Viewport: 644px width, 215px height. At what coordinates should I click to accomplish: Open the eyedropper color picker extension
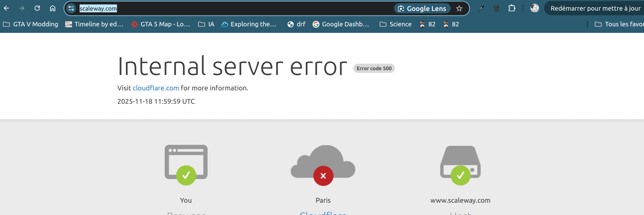pyautogui.click(x=481, y=9)
